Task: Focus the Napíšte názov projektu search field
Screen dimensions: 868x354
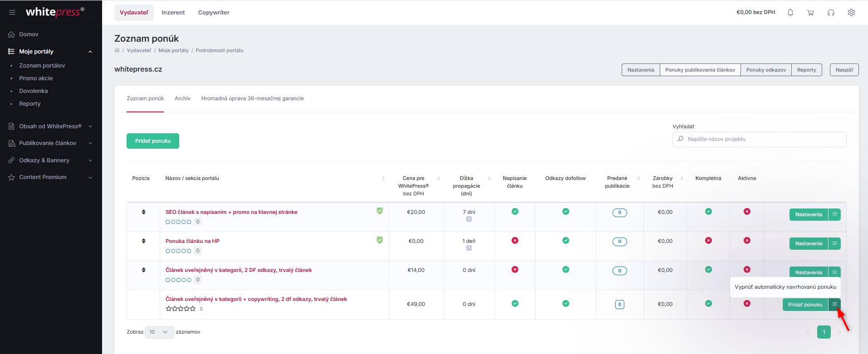Action: pyautogui.click(x=759, y=139)
